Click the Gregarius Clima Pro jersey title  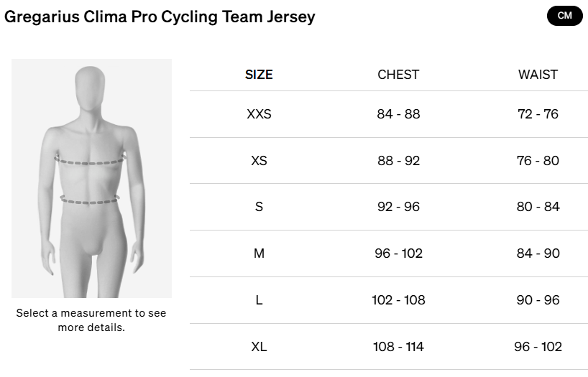(x=160, y=17)
